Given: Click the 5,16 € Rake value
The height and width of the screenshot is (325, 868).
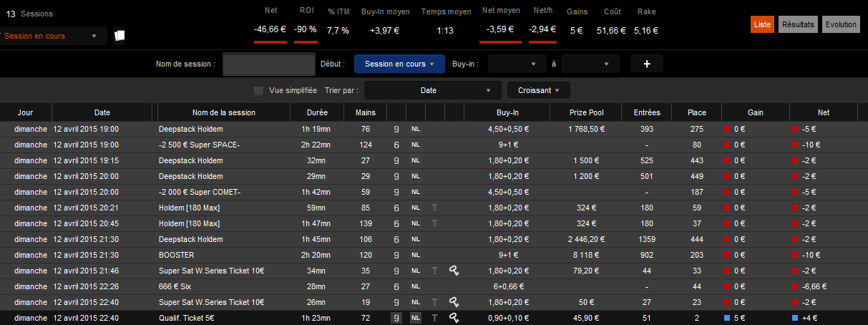Looking at the screenshot, I should [646, 31].
